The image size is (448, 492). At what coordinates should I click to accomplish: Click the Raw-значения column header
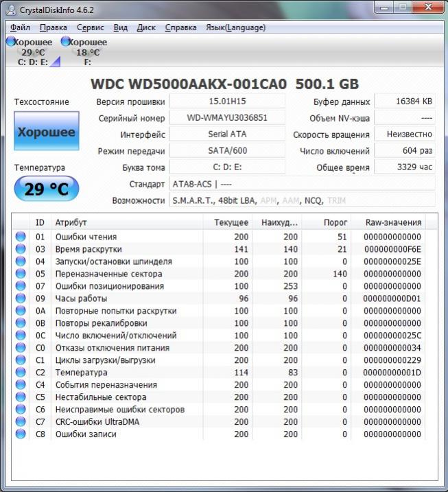pyautogui.click(x=388, y=222)
